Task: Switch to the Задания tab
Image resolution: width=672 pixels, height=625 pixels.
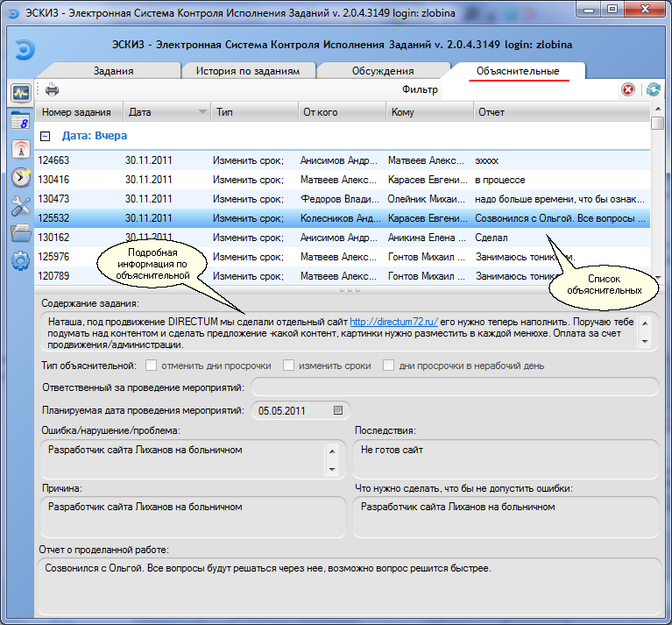Action: point(114,71)
